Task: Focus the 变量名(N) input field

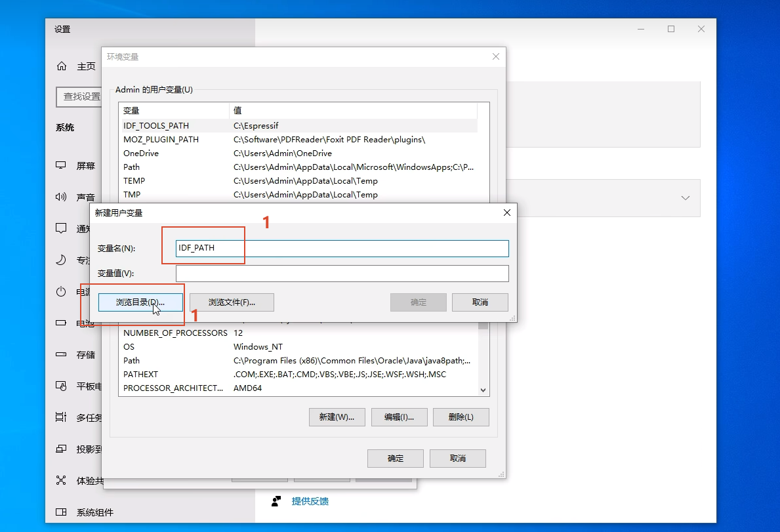Action: pyautogui.click(x=342, y=248)
